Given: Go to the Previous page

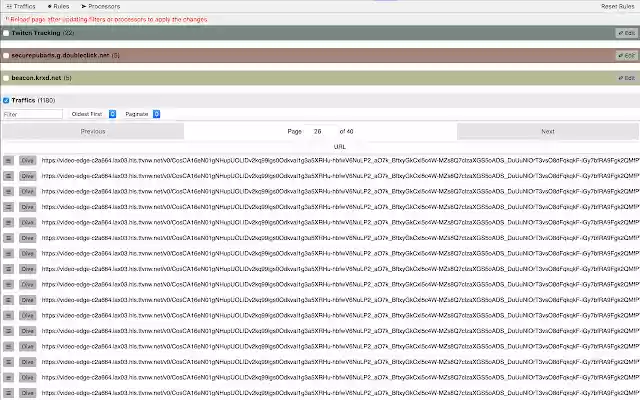Looking at the screenshot, I should pyautogui.click(x=93, y=131).
